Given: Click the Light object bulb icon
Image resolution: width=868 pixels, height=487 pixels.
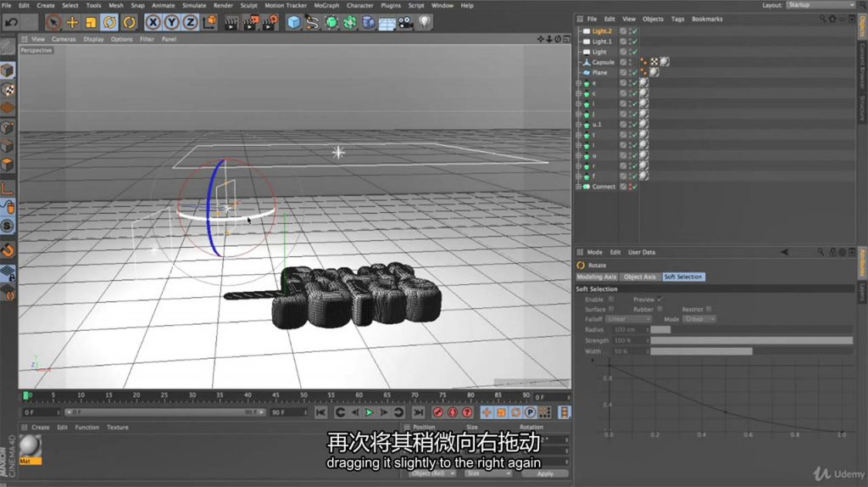Looking at the screenshot, I should (x=425, y=22).
